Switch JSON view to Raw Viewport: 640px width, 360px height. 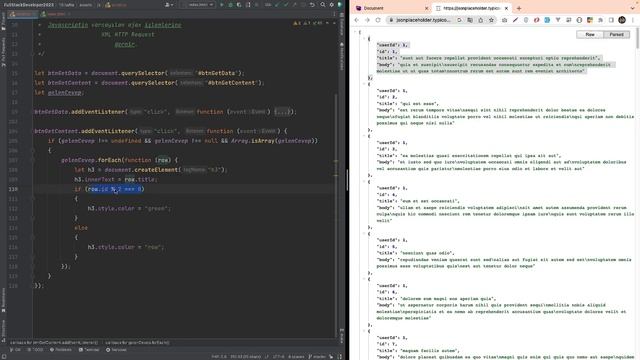590,35
